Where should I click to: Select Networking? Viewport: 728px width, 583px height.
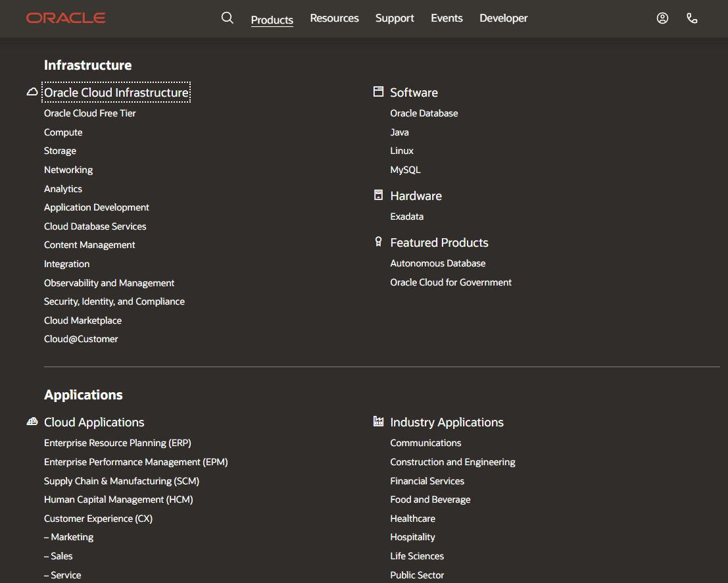point(68,170)
